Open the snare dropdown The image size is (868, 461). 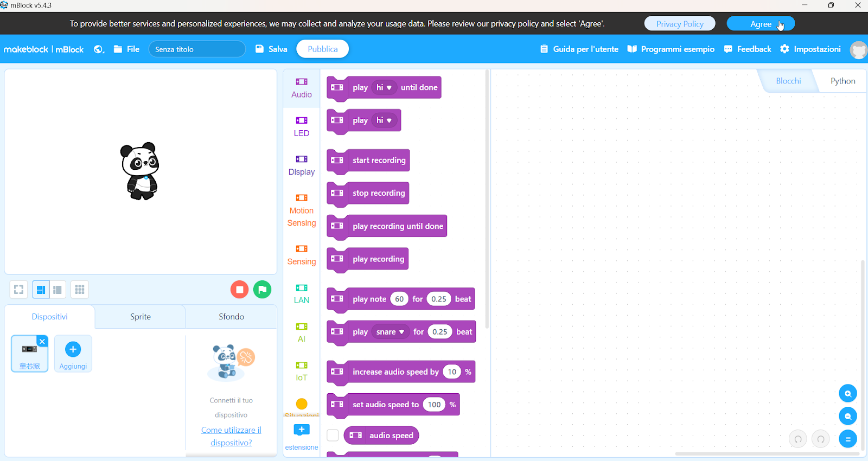(x=390, y=332)
